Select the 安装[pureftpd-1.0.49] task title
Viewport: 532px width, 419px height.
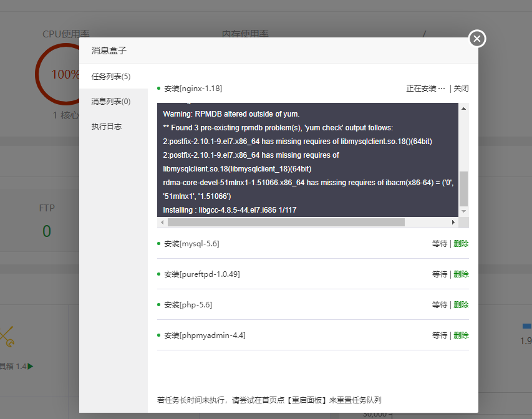click(x=202, y=274)
